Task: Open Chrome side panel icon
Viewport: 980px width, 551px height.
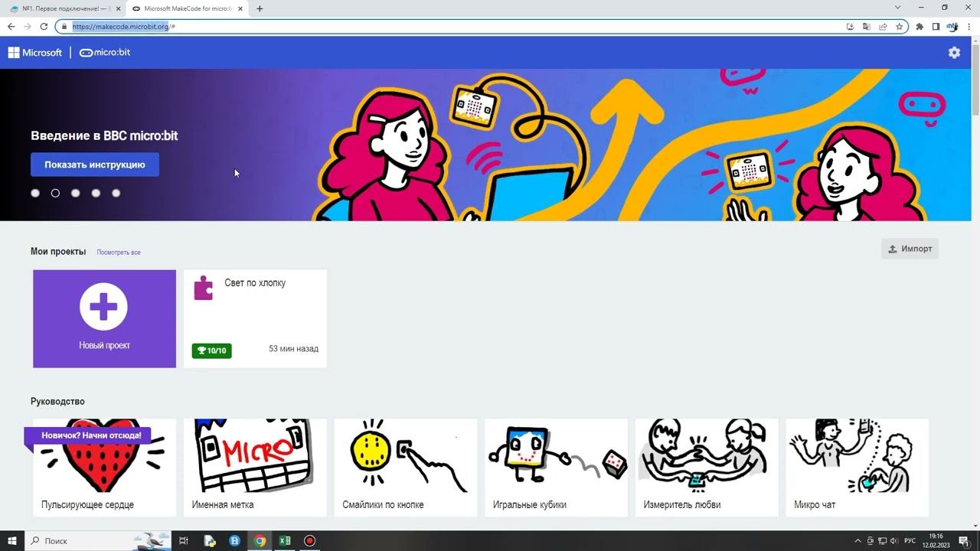Action: (x=936, y=26)
